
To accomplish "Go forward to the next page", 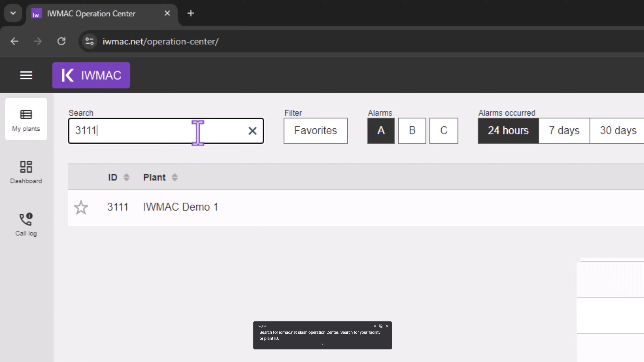I will point(38,41).
